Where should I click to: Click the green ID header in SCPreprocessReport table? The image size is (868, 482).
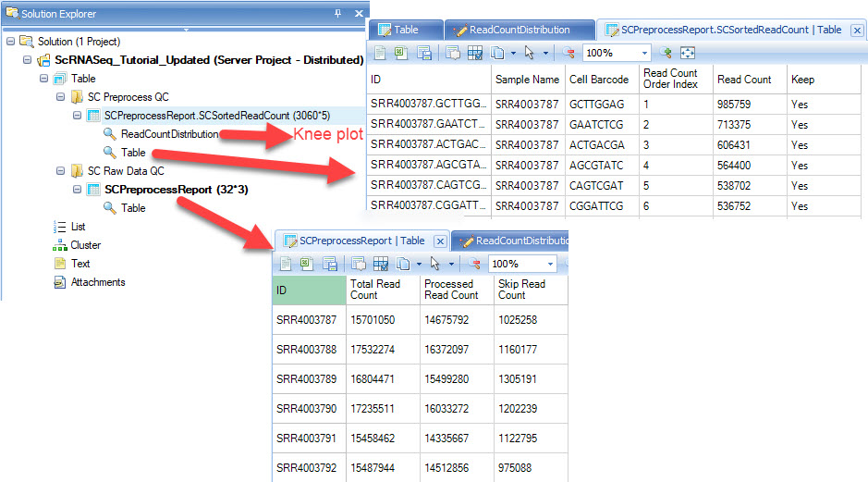coord(309,290)
